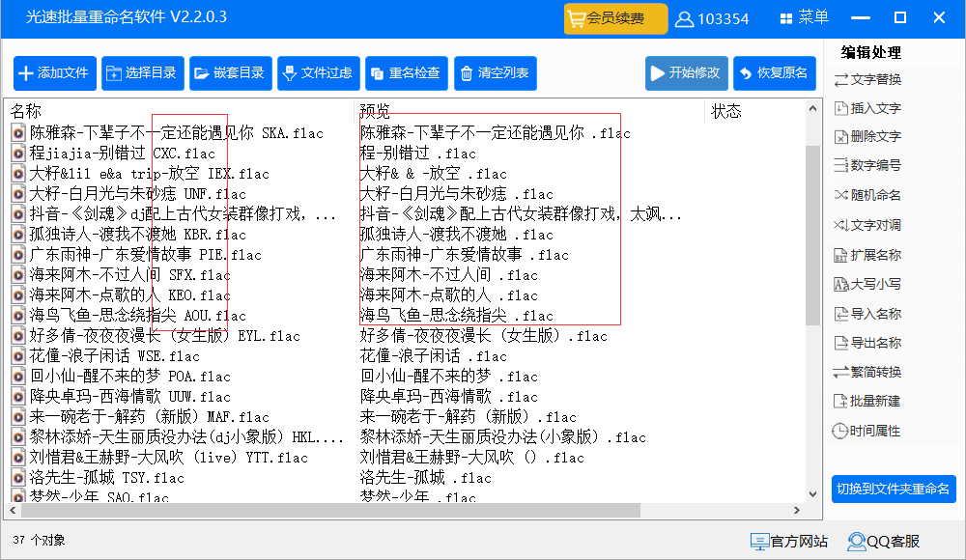Screen dimensions: 966x560
Task: Select file 来一碗老于-解药 (新版) MAF.flac
Action: point(149,417)
